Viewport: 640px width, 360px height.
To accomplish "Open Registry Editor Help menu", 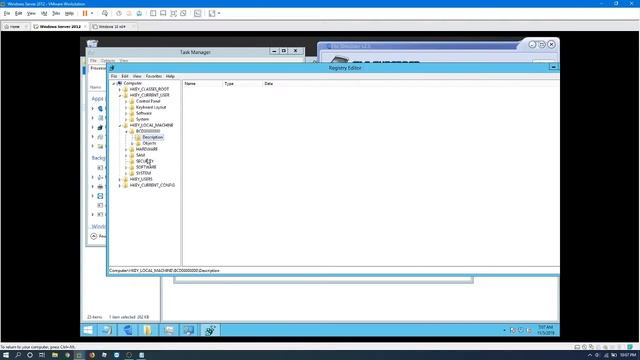I will coord(170,76).
